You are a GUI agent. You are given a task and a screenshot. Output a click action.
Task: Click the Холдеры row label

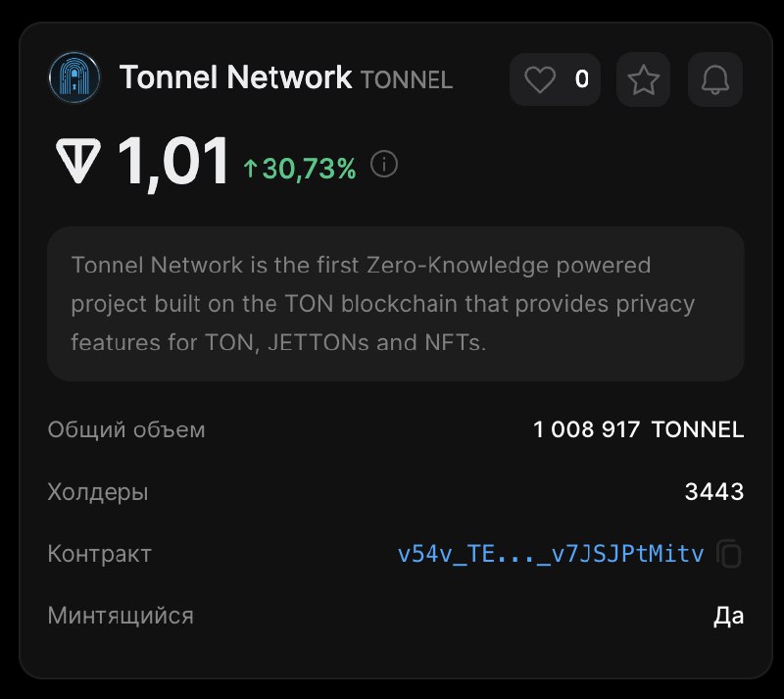98,492
